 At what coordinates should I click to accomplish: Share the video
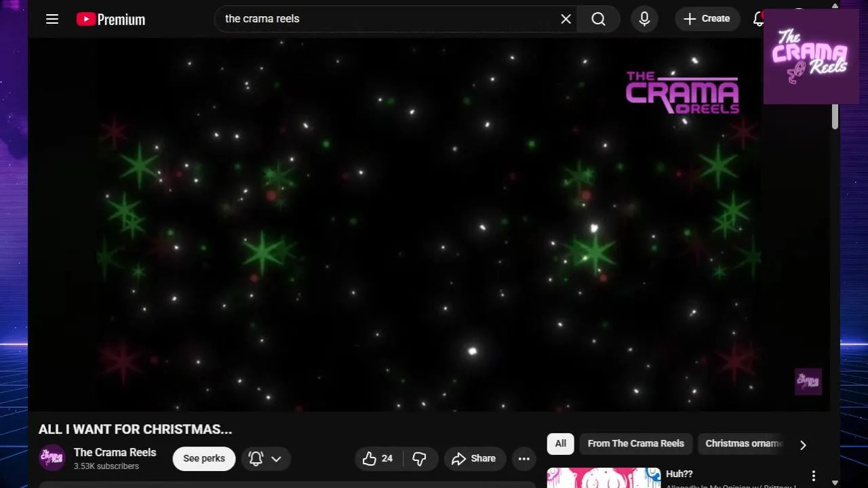[x=475, y=459]
